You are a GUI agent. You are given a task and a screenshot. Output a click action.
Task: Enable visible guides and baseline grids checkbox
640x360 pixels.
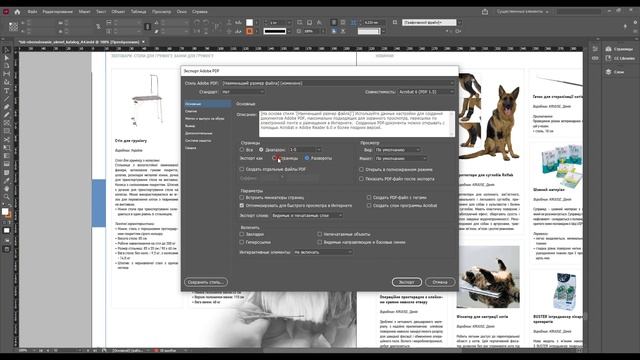[x=320, y=242]
